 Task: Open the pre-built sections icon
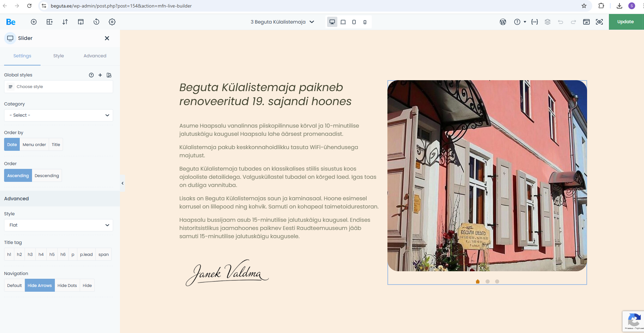point(81,22)
